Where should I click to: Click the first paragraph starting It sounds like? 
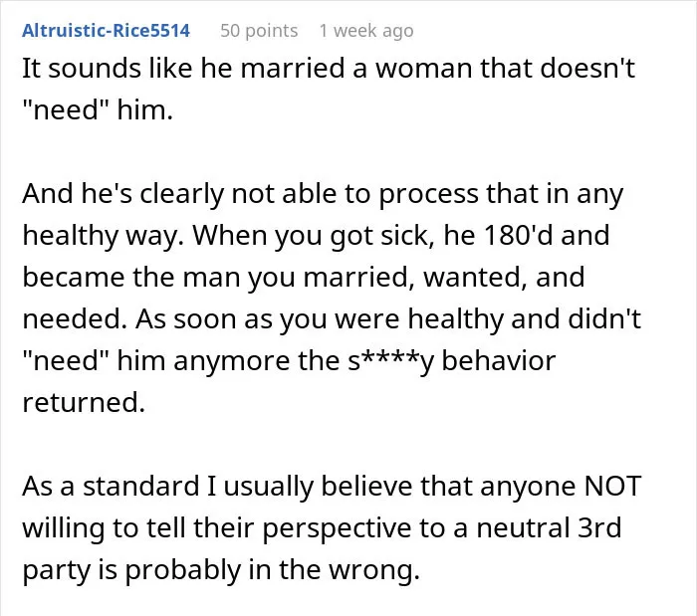pos(329,89)
